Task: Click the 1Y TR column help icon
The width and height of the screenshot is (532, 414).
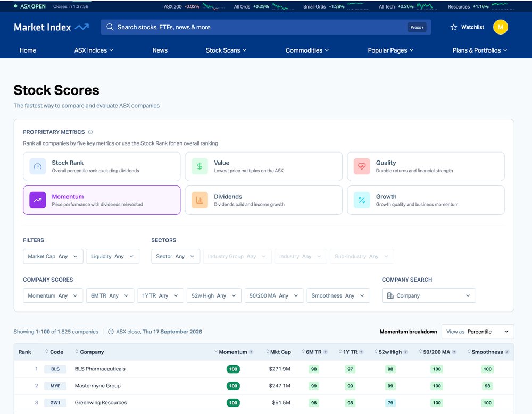Action: tap(361, 352)
